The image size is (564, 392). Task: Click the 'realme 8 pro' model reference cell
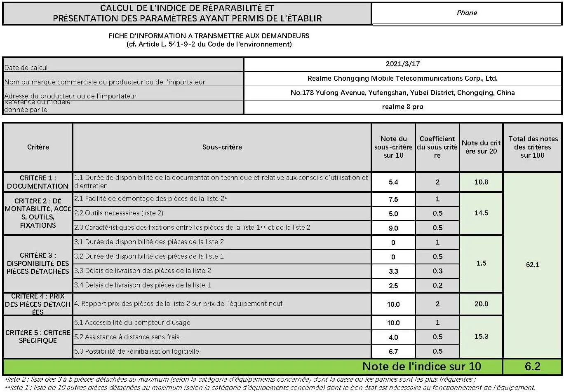[402, 107]
